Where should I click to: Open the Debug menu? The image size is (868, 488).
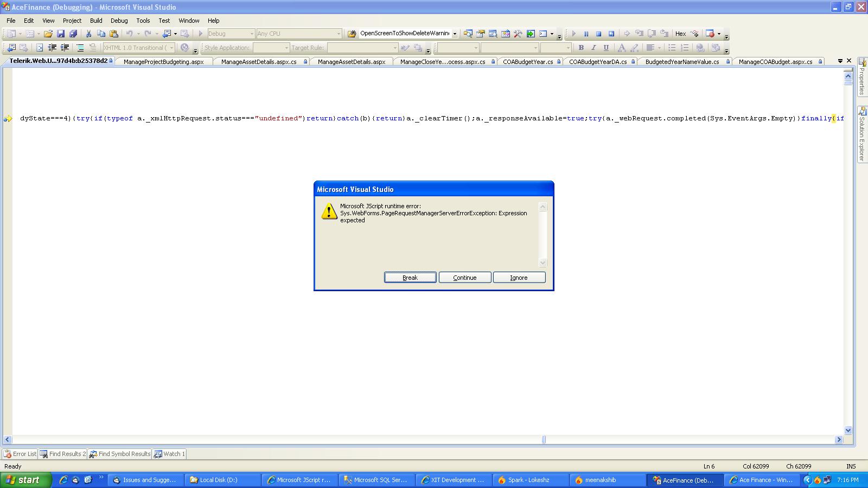119,21
